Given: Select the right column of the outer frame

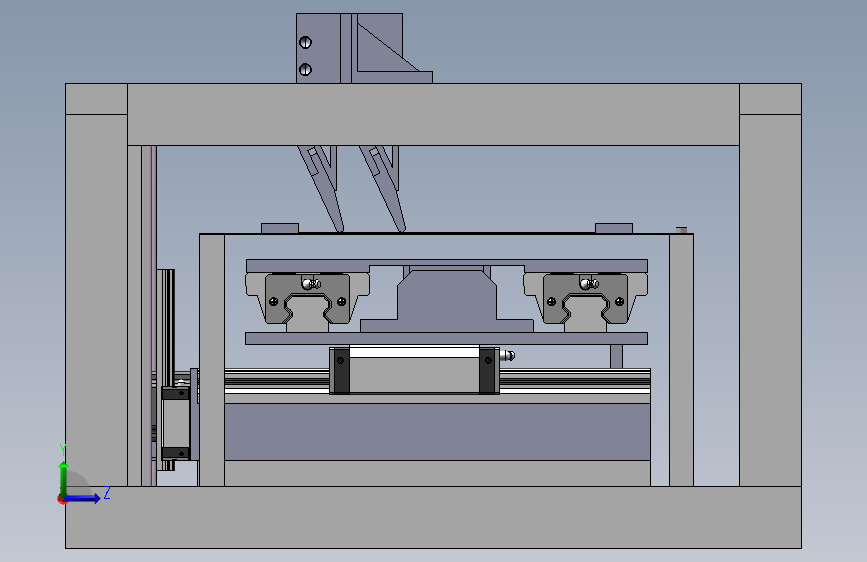Looking at the screenshot, I should 770,299.
